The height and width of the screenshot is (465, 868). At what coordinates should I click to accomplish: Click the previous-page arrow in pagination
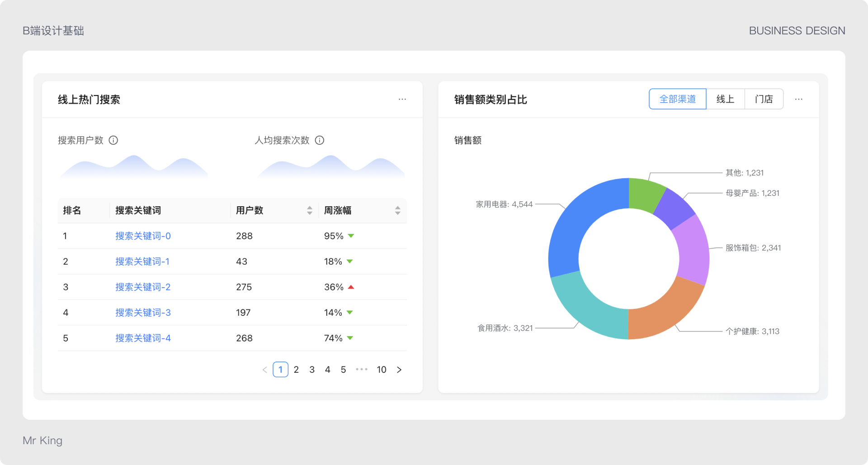point(264,370)
